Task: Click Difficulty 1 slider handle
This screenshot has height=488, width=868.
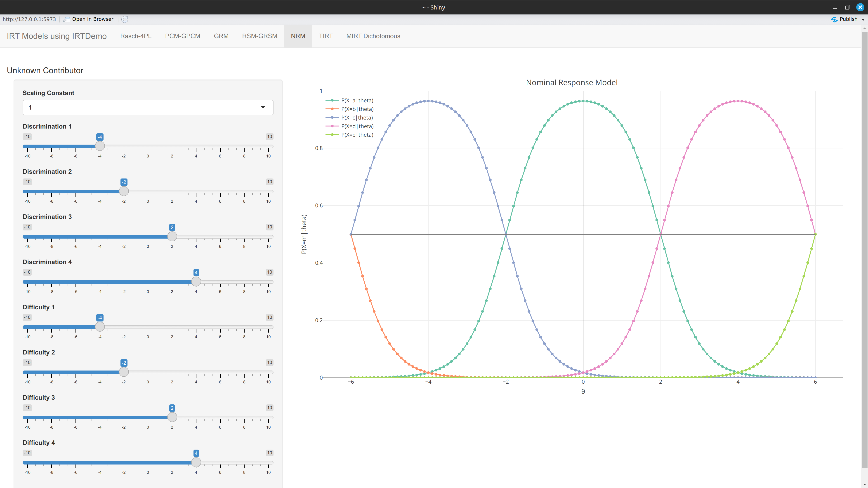Action: click(100, 326)
